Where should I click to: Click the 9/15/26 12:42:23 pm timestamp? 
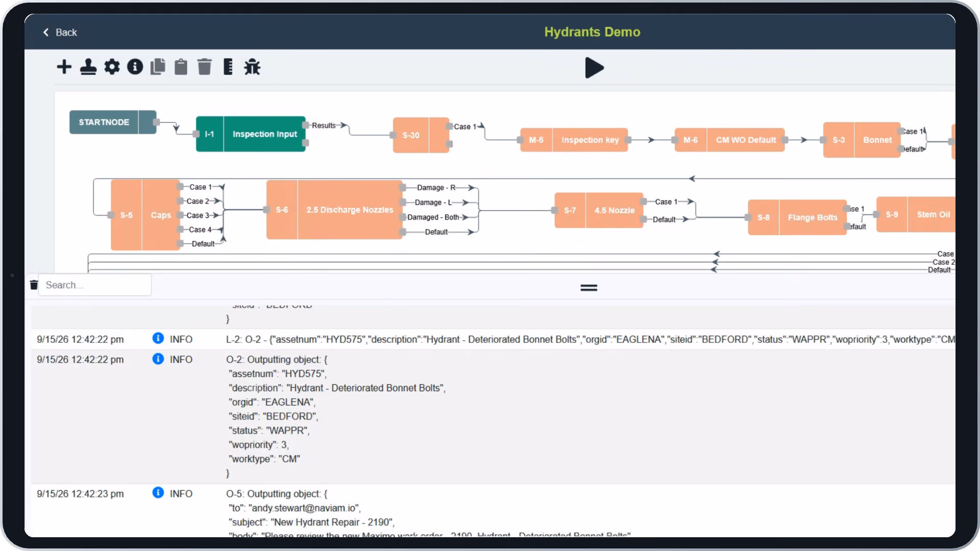tap(80, 494)
